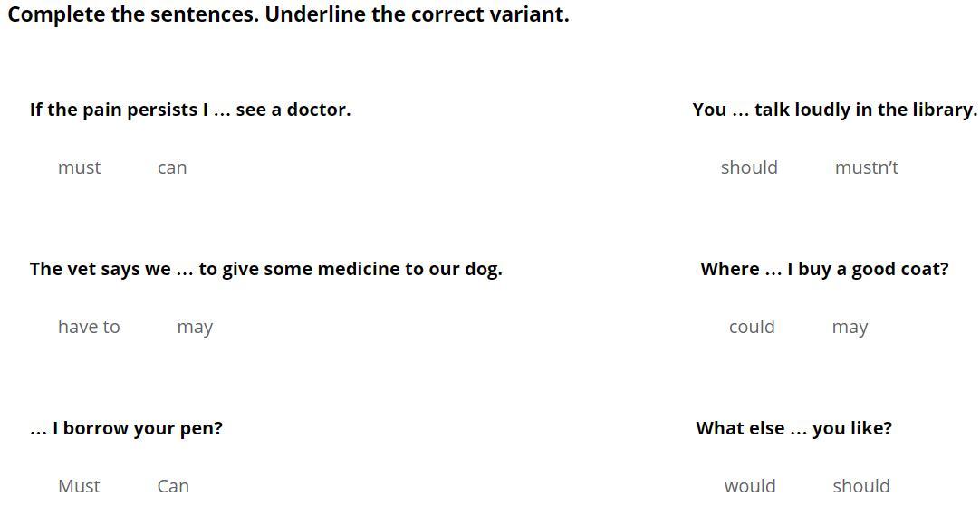This screenshot has height=506, width=980.
Task: Click the sentence about talking in the library
Action: (x=834, y=110)
